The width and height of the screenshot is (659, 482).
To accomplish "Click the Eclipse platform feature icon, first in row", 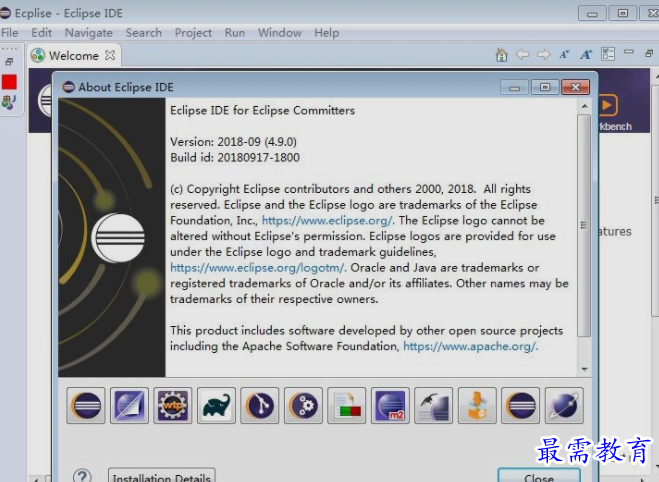I will coord(86,406).
